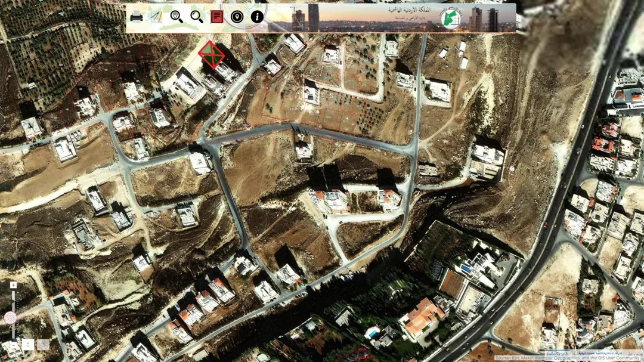644x362 pixels.
Task: Select the gray square view button
Action: (x=43, y=344)
